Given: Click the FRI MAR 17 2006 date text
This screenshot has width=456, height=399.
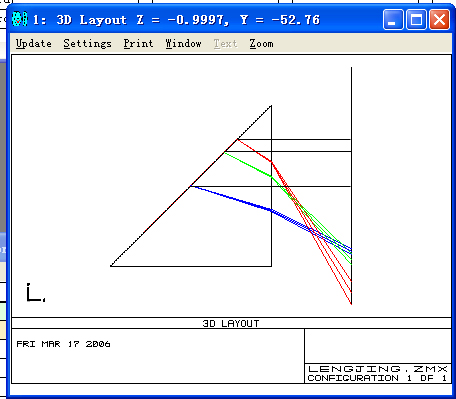Looking at the screenshot, I should (x=63, y=344).
